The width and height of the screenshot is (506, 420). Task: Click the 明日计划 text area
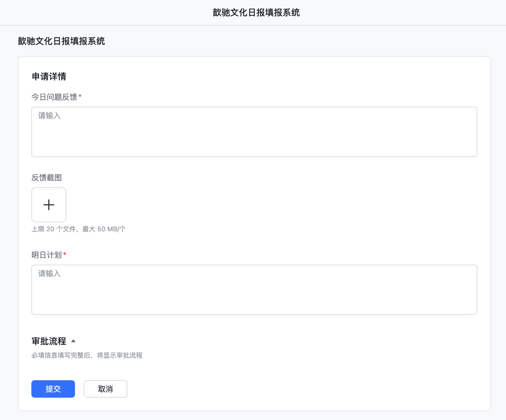[x=254, y=289]
